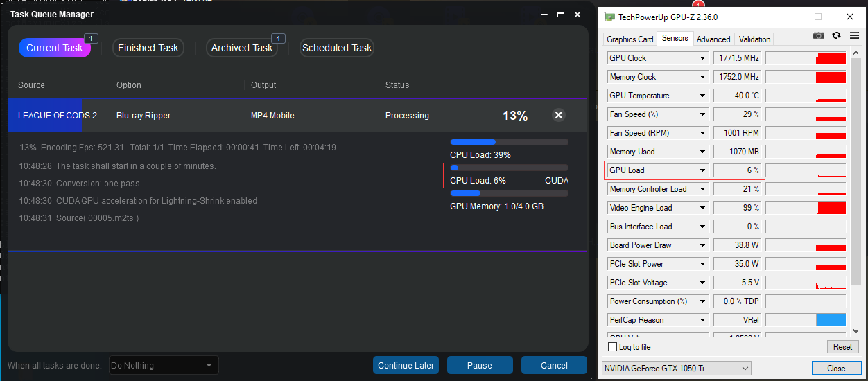Expand the PerfCap Reason dropdown

click(702, 320)
